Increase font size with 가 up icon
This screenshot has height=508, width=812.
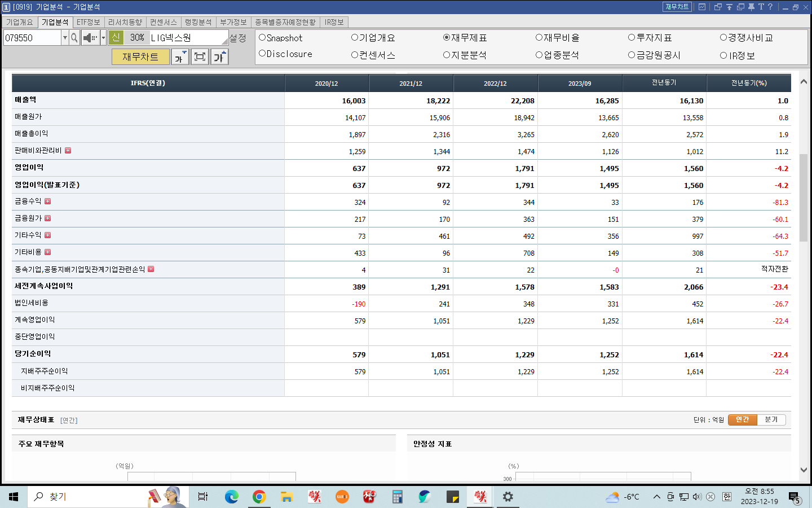219,57
